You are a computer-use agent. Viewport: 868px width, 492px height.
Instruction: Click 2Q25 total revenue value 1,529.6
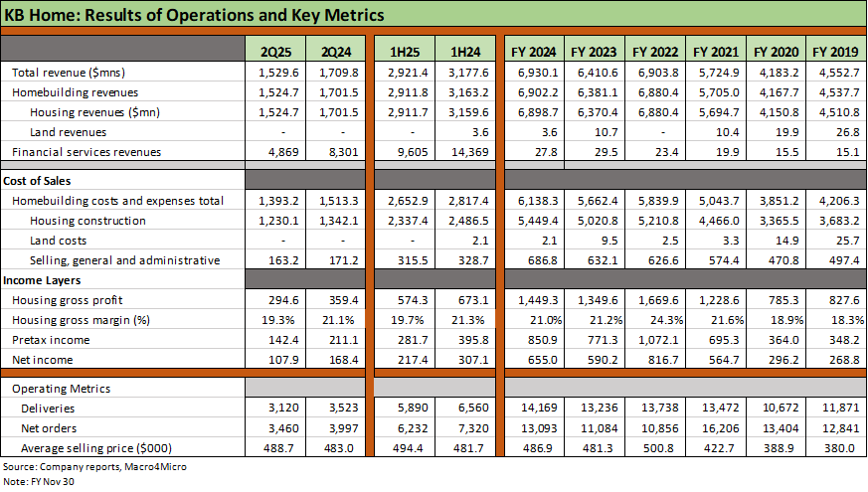[278, 73]
